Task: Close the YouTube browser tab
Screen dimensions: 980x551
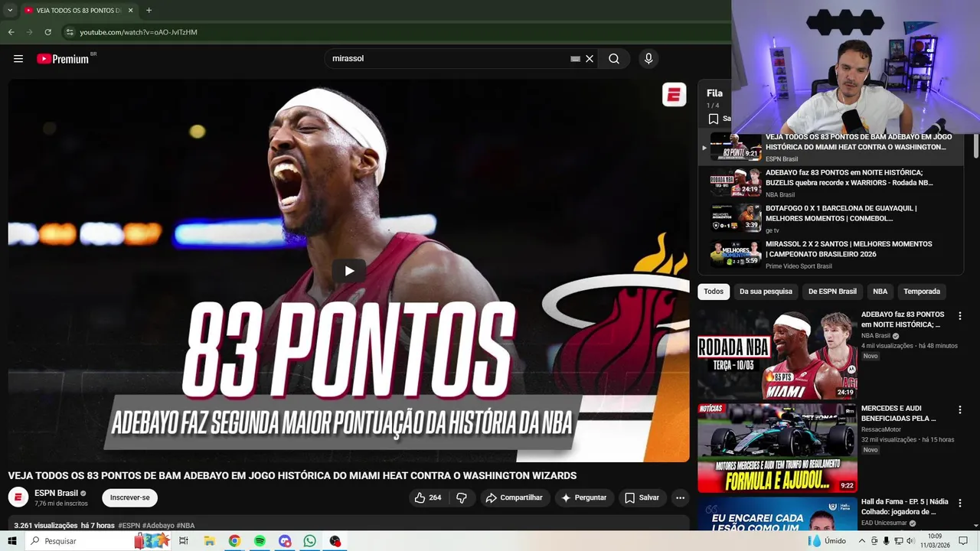Action: [130, 10]
